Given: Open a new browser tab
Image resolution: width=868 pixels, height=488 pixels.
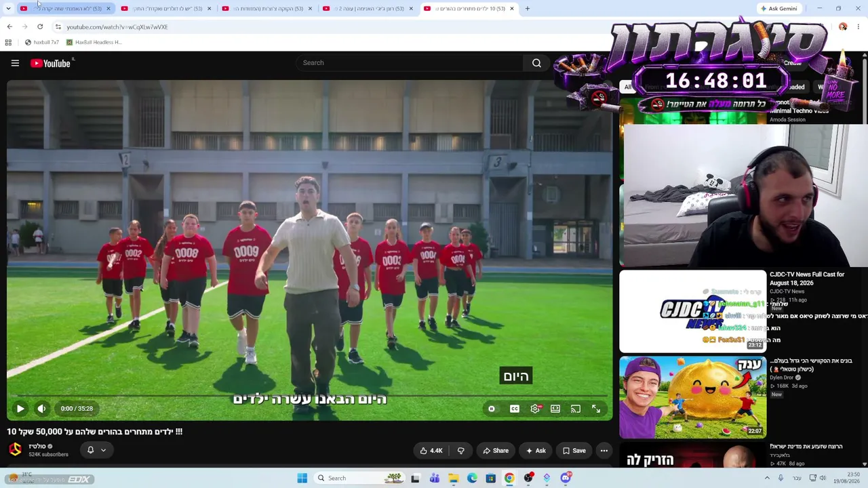Looking at the screenshot, I should 528,9.
